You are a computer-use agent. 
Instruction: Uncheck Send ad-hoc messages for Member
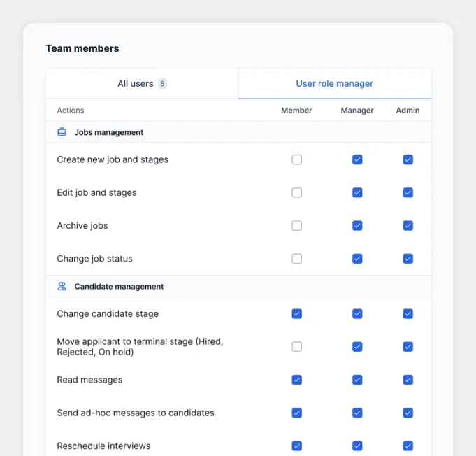click(x=297, y=413)
